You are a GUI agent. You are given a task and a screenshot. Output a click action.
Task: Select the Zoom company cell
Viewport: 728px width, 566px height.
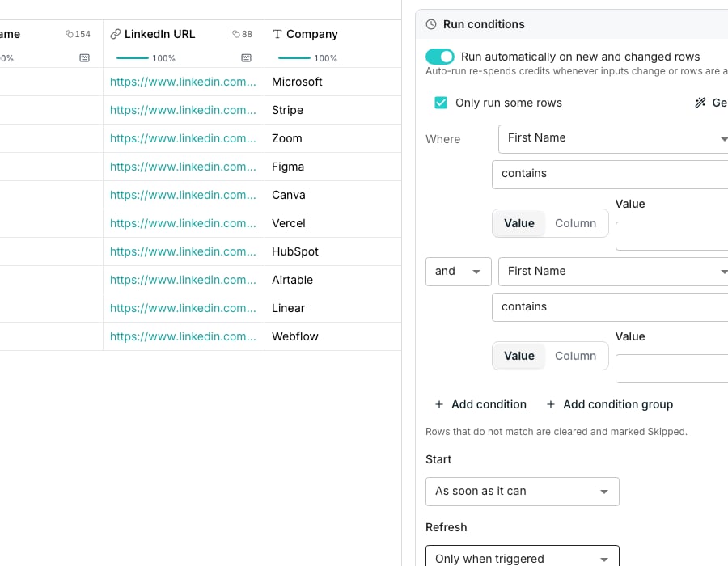coord(333,138)
